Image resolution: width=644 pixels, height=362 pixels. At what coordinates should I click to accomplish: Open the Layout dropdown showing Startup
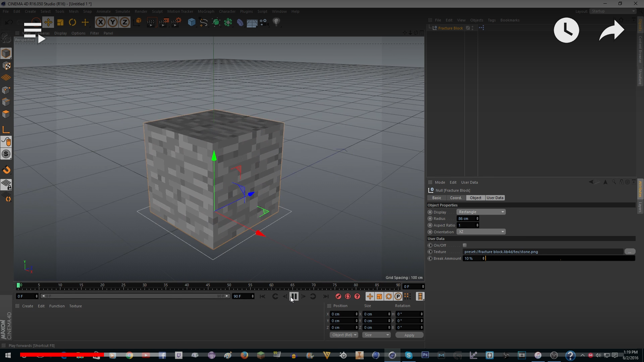coord(613,11)
